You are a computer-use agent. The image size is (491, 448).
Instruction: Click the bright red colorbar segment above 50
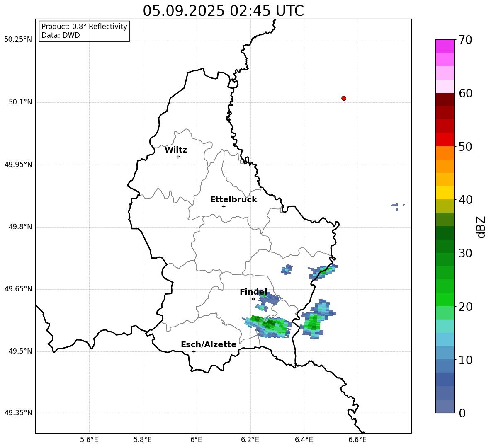[445, 140]
